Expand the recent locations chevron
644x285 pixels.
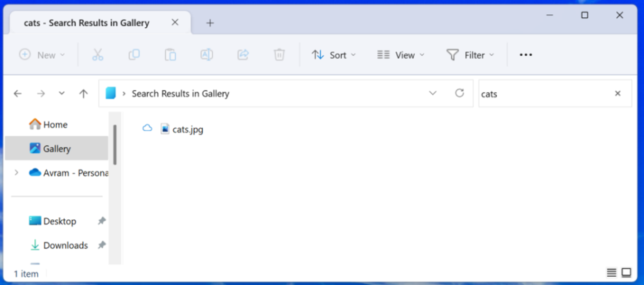click(62, 93)
